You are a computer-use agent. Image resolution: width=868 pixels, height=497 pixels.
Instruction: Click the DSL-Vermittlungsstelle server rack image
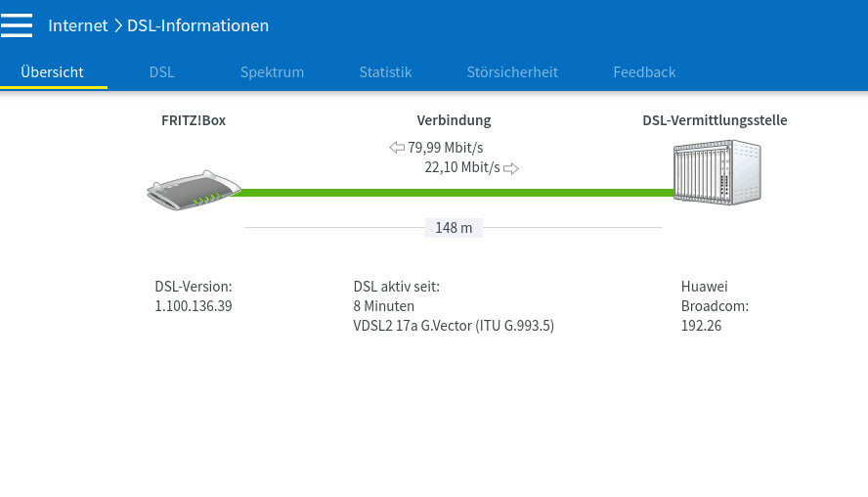tap(716, 172)
